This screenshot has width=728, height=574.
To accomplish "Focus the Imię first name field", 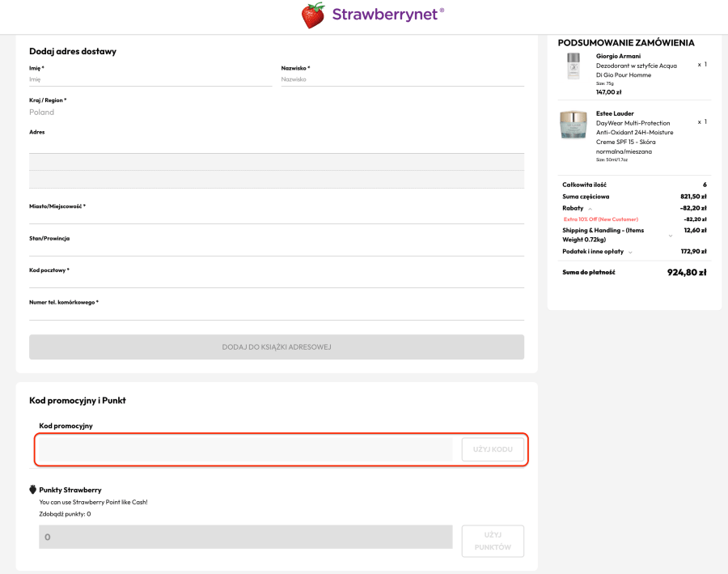I will pyautogui.click(x=150, y=79).
